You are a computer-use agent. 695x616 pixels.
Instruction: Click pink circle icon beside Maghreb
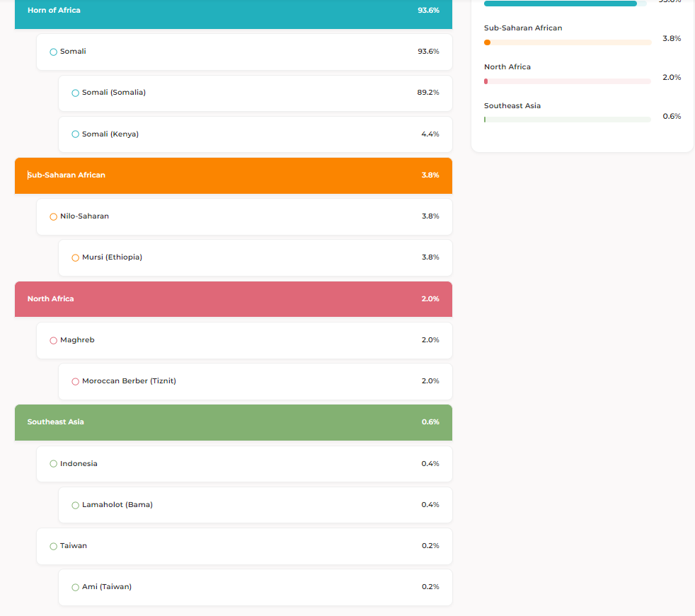pyautogui.click(x=53, y=340)
